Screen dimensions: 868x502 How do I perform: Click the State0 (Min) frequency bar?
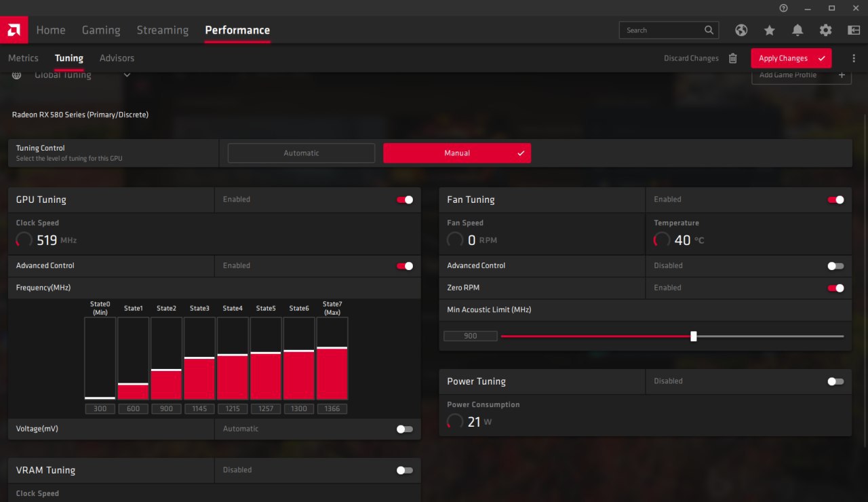coord(100,358)
